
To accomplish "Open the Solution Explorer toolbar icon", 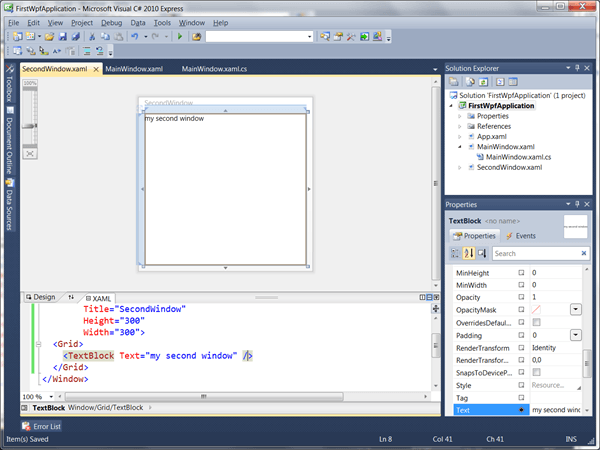I will (x=325, y=37).
